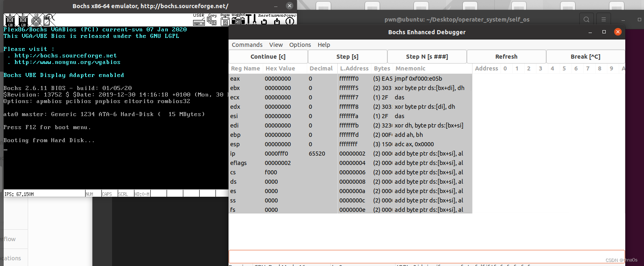Open the Options menu in Bochs debugger
The width and height of the screenshot is (644, 266).
(300, 45)
